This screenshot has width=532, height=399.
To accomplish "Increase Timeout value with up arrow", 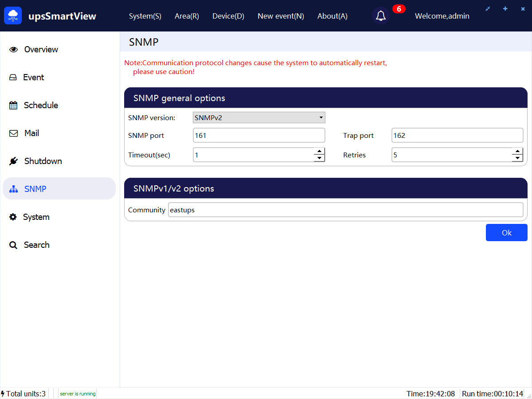I will click(x=319, y=152).
